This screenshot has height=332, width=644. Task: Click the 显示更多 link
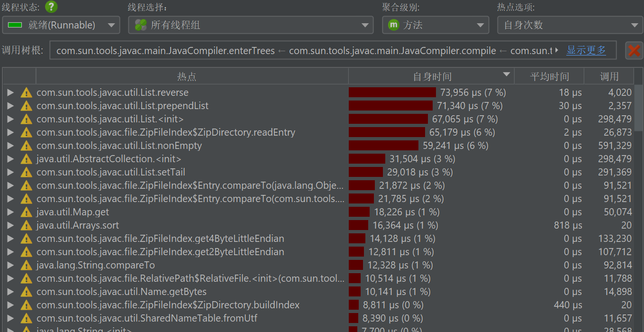586,50
